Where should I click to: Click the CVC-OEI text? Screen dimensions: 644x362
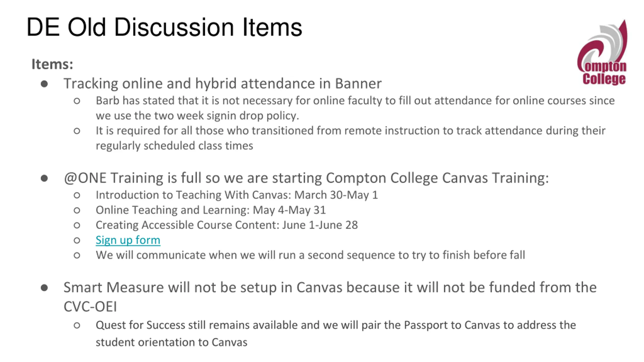click(x=90, y=307)
